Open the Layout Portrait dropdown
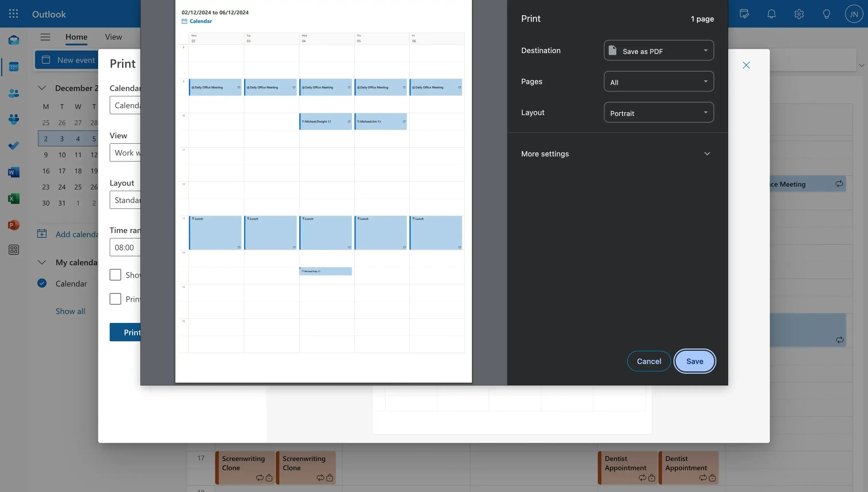Screen dimensions: 868x492 pyautogui.click(x=658, y=113)
